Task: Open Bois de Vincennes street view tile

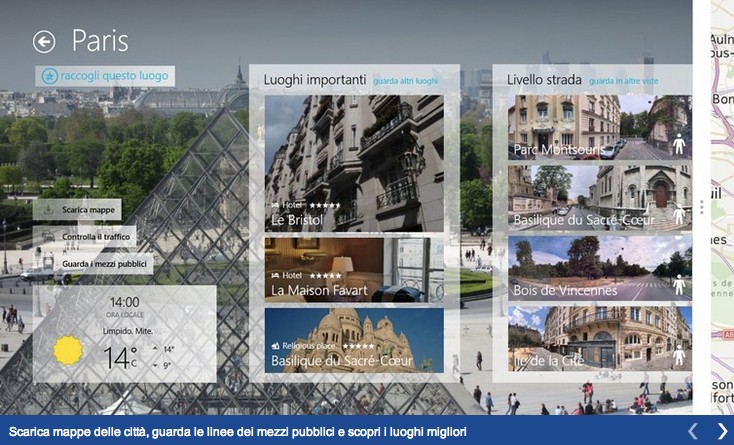Action: [x=600, y=268]
